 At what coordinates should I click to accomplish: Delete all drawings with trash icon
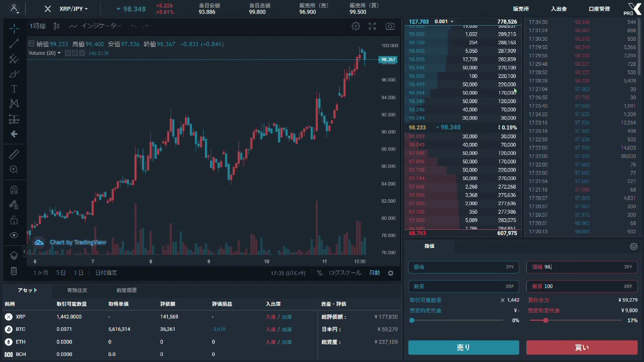point(14,271)
